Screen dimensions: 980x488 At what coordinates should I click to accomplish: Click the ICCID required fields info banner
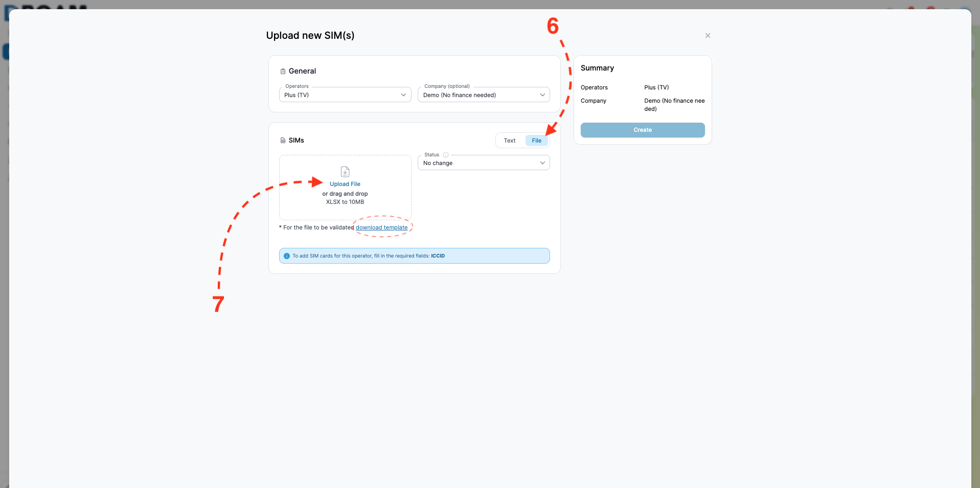tap(414, 256)
